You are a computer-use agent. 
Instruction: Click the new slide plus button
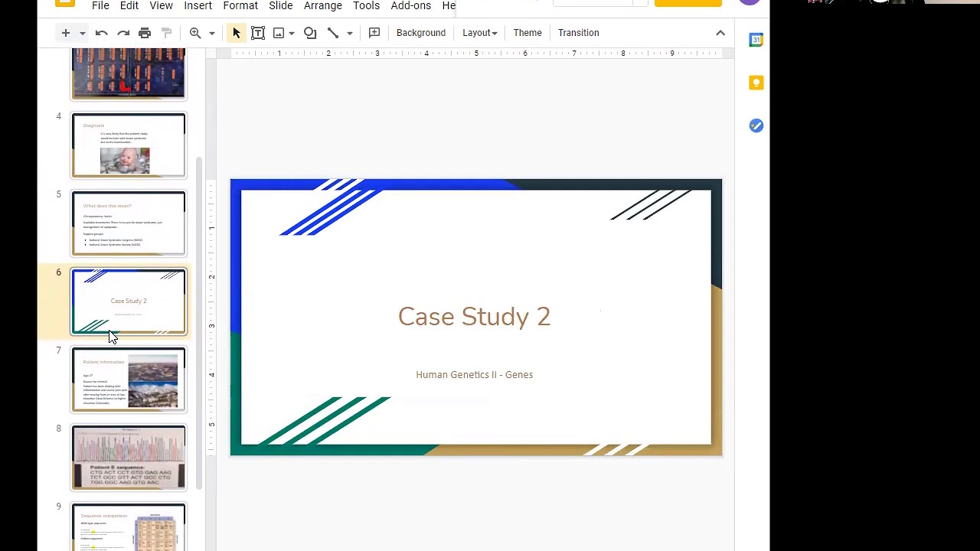pos(66,33)
